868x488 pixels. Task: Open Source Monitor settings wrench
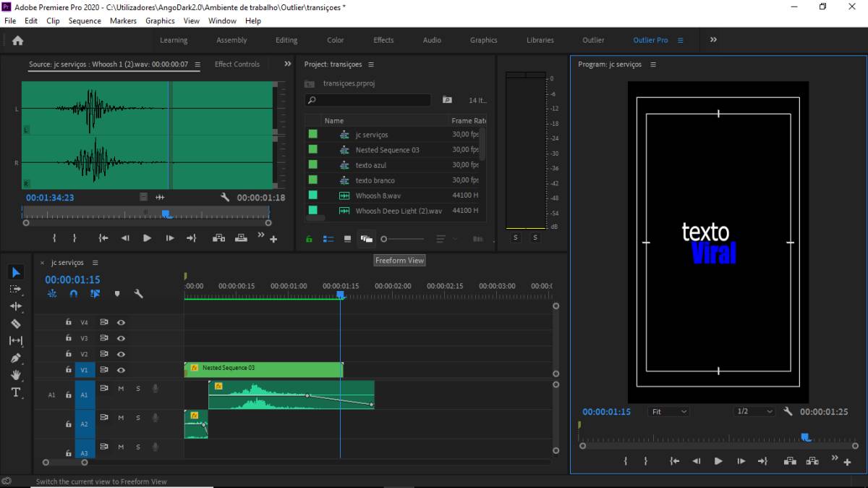coord(225,197)
